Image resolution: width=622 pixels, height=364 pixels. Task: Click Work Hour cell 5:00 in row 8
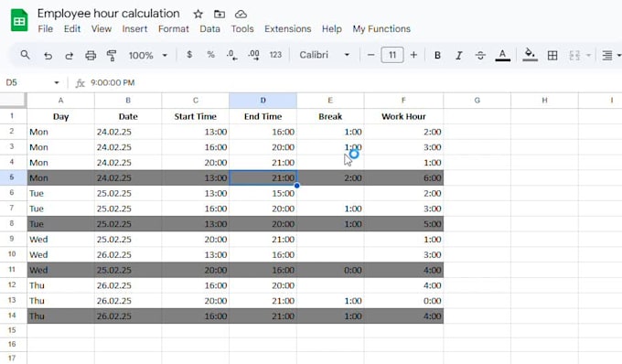[x=403, y=224]
